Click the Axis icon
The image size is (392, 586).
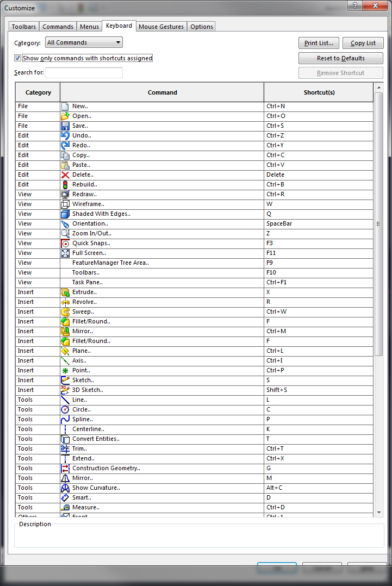pyautogui.click(x=65, y=360)
